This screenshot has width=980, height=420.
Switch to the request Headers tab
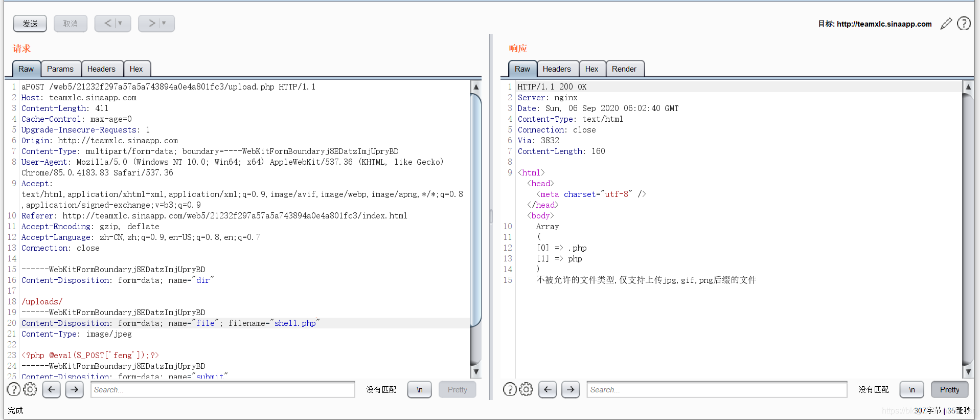point(101,69)
